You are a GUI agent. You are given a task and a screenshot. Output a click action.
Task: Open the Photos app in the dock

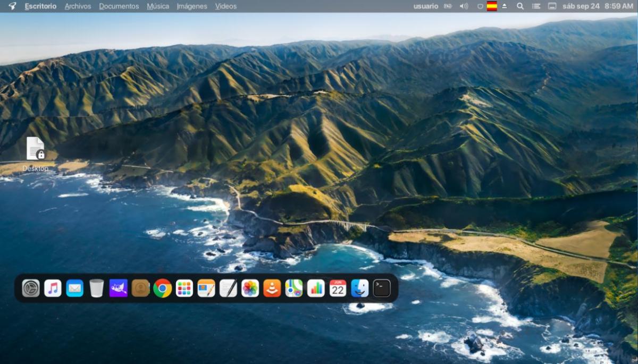250,288
